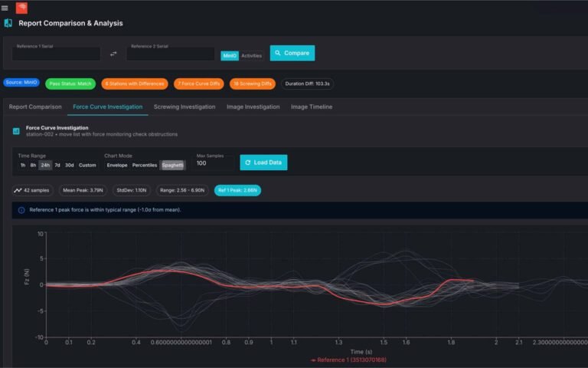Click the Pass Status: Match chip
Viewport: 588px width, 368px height.
(70, 84)
